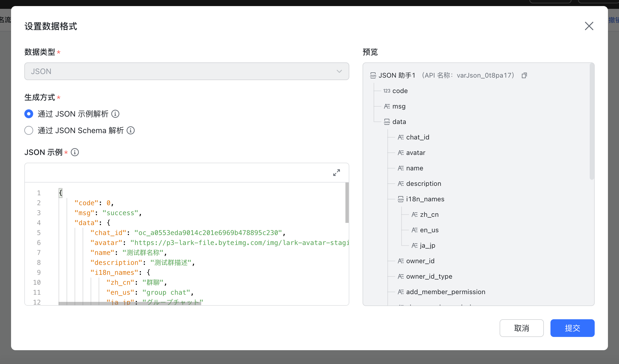Open info tooltip next to JSON 示例 label
The width and height of the screenshot is (619, 364).
(x=75, y=152)
